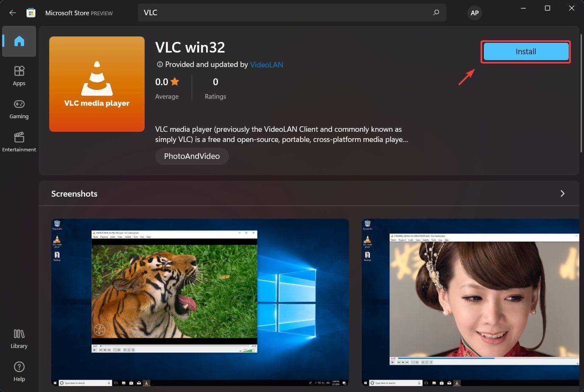Open the Home section in the sidebar
584x392 pixels.
click(x=19, y=41)
